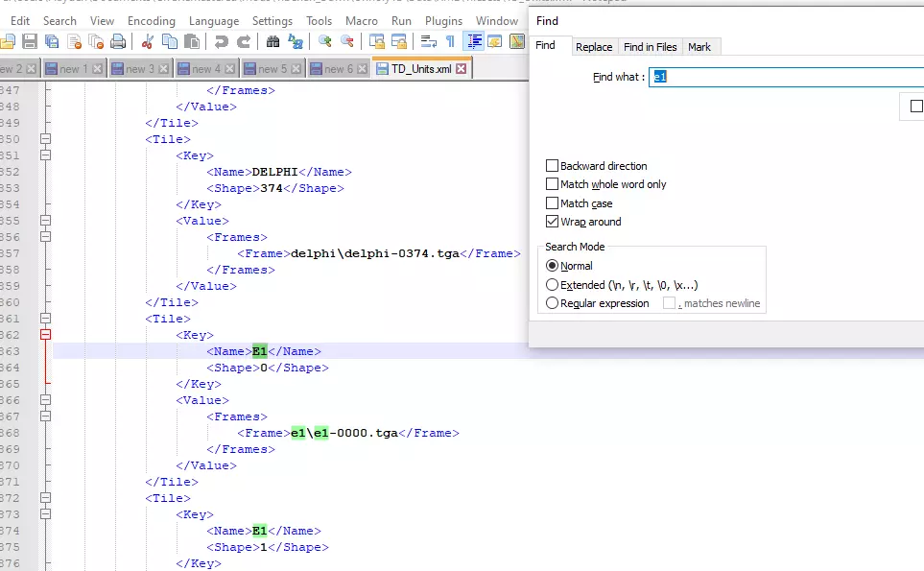This screenshot has width=924, height=571.
Task: Collapse the Tile node at line 350
Action: click(45, 139)
